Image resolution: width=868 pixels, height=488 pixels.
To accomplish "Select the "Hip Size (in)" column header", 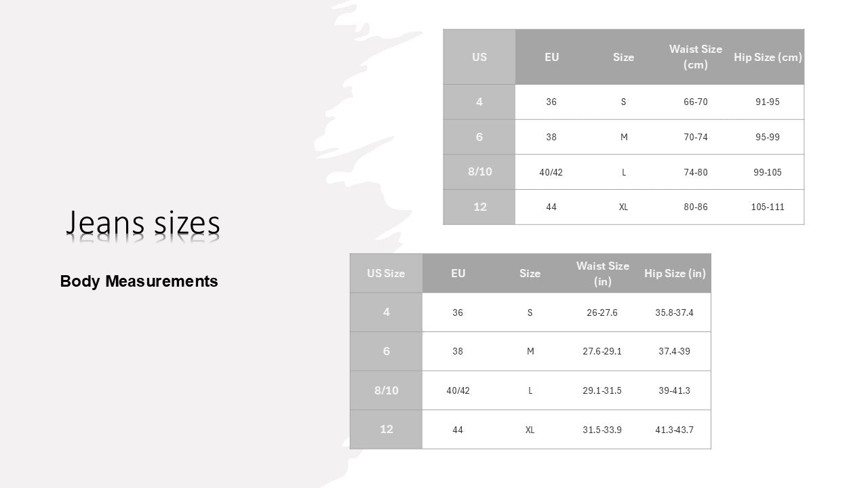I will tap(675, 273).
